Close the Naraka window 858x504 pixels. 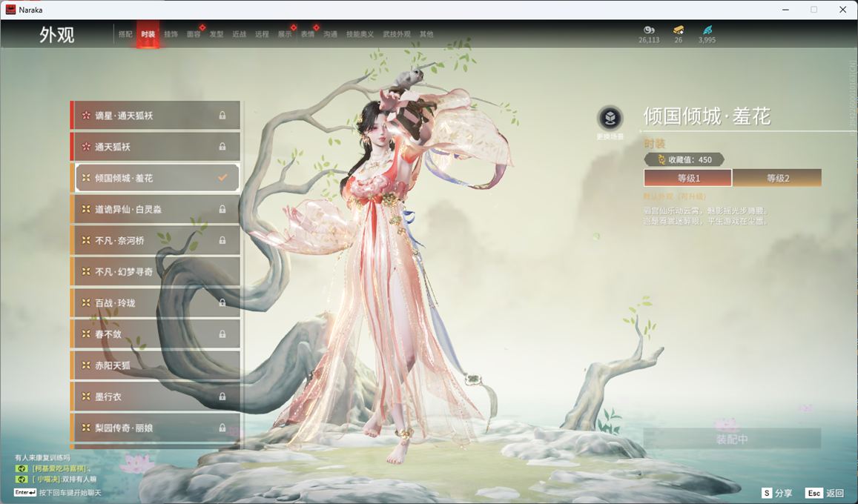point(842,10)
